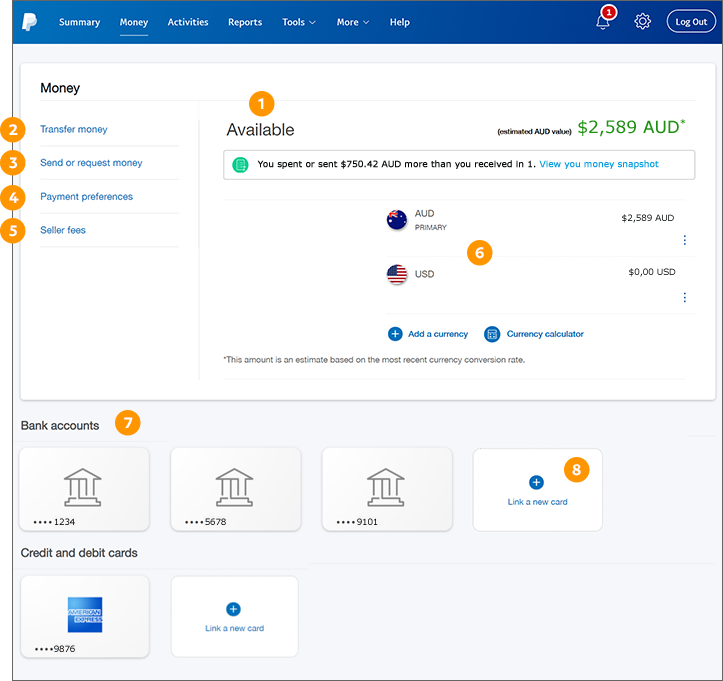
Task: Switch to the Reports tab
Action: [x=245, y=22]
